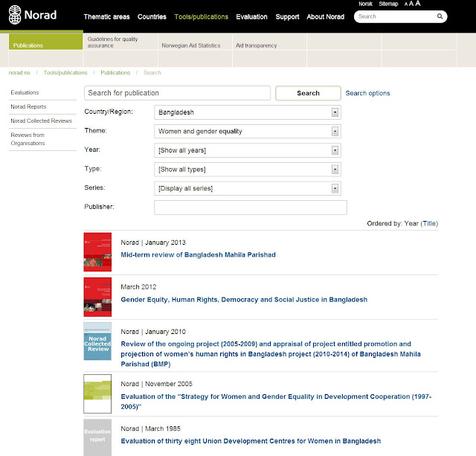Open the Type dropdown Show all types
This screenshot has height=456, width=476.
point(248,170)
